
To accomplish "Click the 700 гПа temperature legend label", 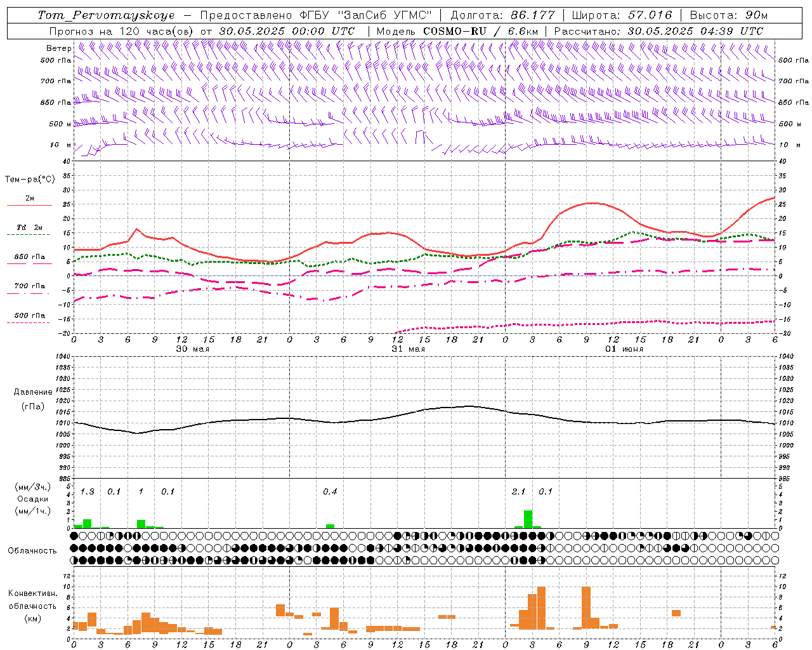I will tap(30, 286).
